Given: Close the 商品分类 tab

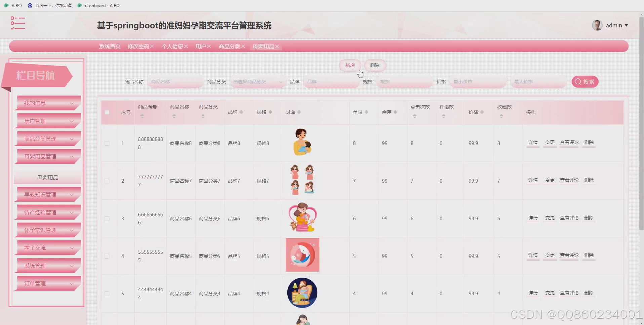Looking at the screenshot, I should [x=243, y=46].
